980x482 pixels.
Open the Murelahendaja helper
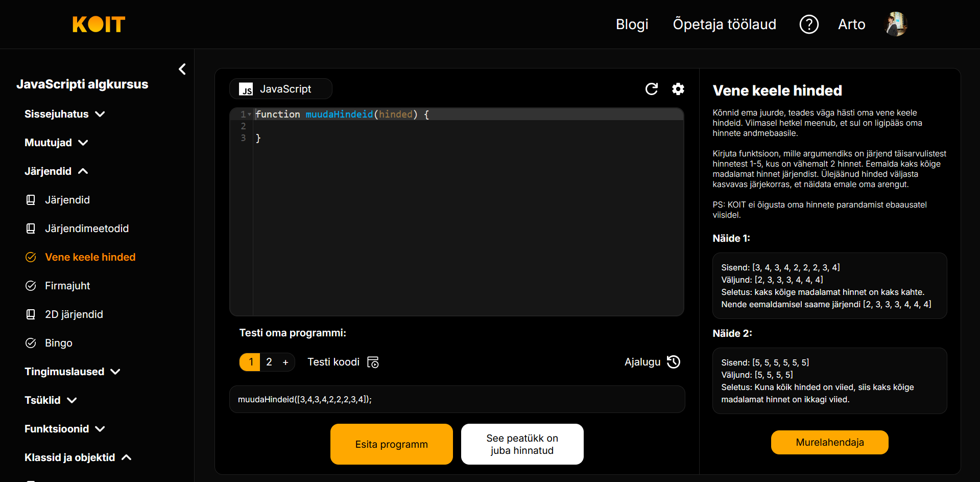click(829, 442)
